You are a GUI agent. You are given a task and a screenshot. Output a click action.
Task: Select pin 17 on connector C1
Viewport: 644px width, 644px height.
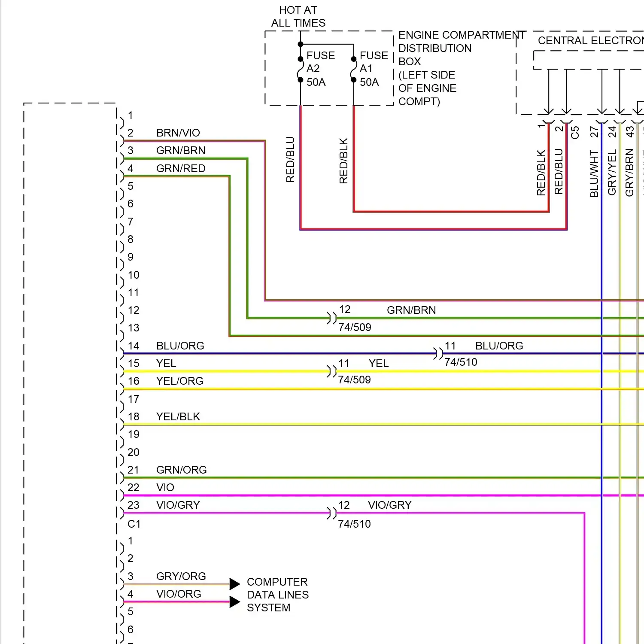(x=134, y=399)
